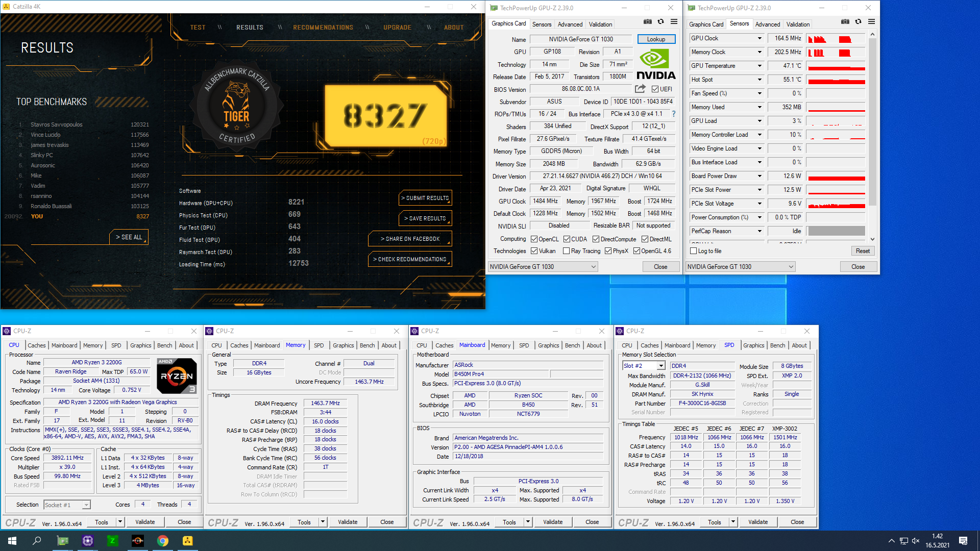Click SHARE ON FACEBOOK button

tap(410, 239)
